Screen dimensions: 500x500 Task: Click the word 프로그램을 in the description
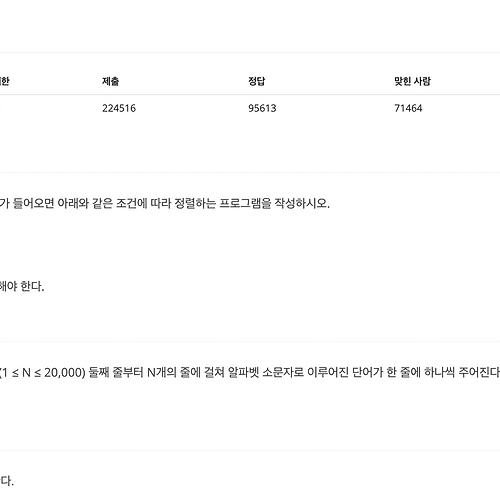[245, 203]
